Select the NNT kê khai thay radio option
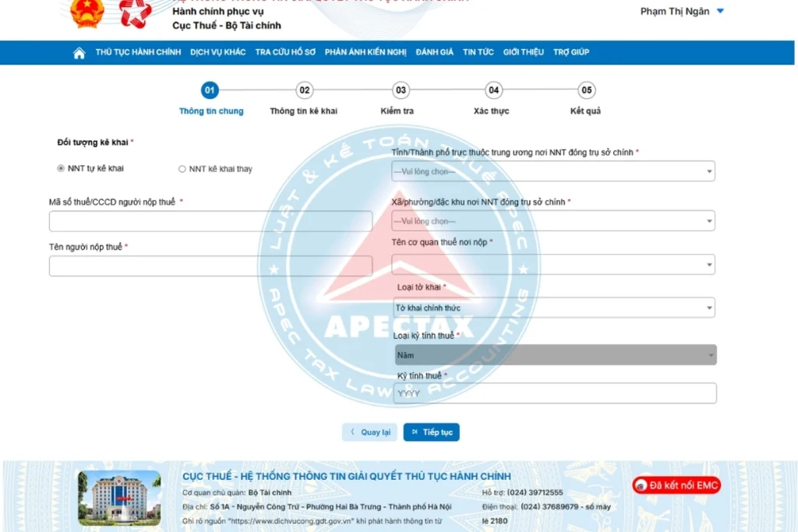Viewport: 798px width, 532px height. 182,169
